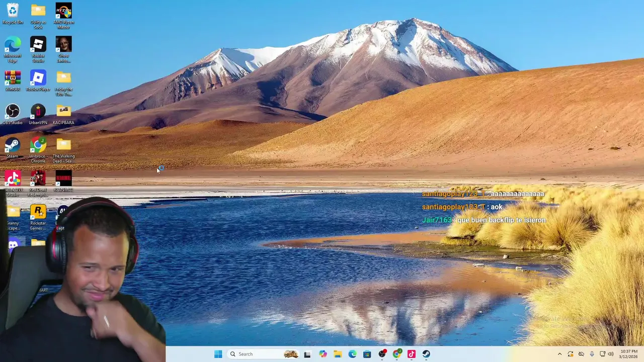
Task: Launch OBS Studio desktop shortcut
Action: 13,114
